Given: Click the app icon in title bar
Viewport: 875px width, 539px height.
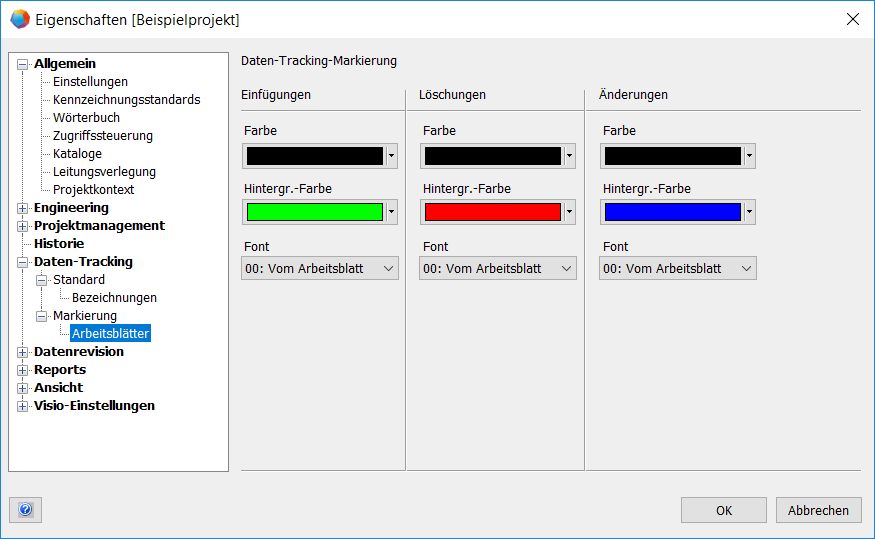Looking at the screenshot, I should 19,19.
